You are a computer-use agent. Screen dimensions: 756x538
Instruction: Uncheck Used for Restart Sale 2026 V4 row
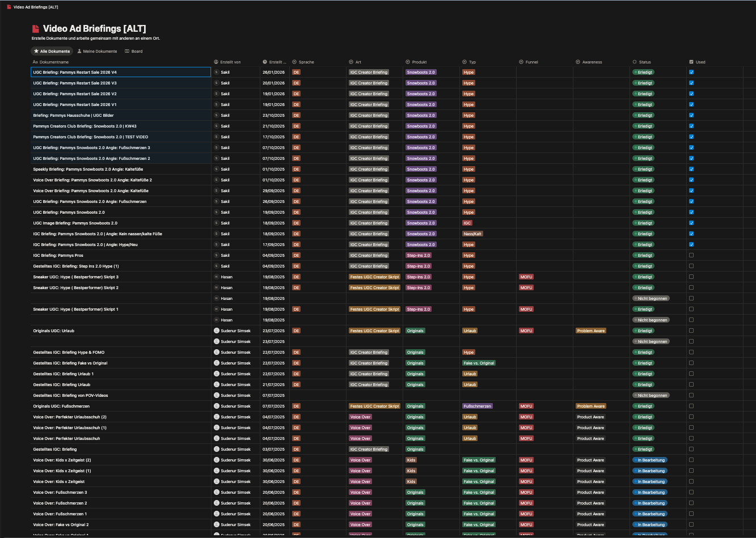tap(691, 72)
